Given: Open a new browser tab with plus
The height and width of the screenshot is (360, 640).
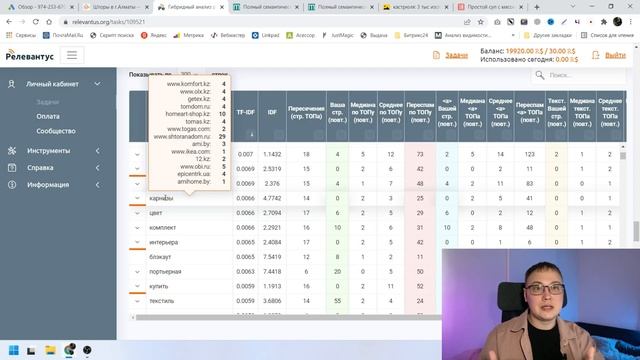Looking at the screenshot, I should [537, 7].
